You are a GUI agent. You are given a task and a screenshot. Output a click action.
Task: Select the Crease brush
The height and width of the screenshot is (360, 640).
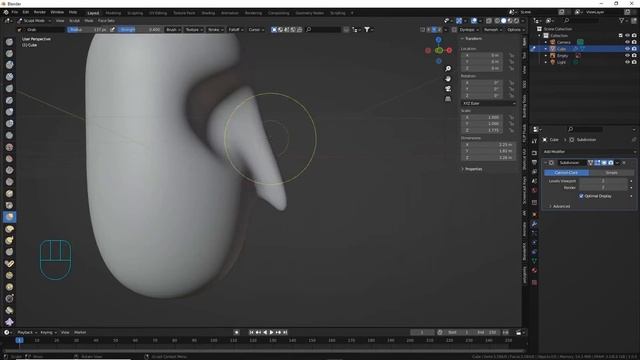point(9,135)
